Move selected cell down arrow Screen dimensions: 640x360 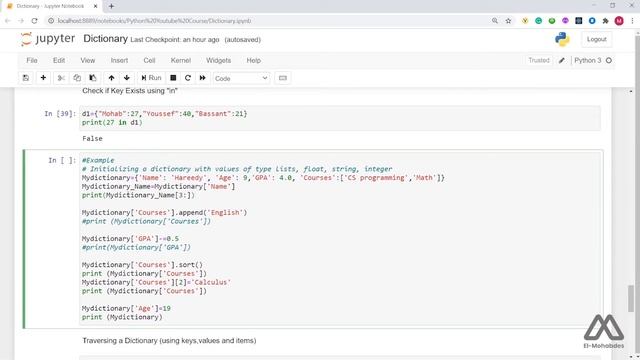click(127, 78)
